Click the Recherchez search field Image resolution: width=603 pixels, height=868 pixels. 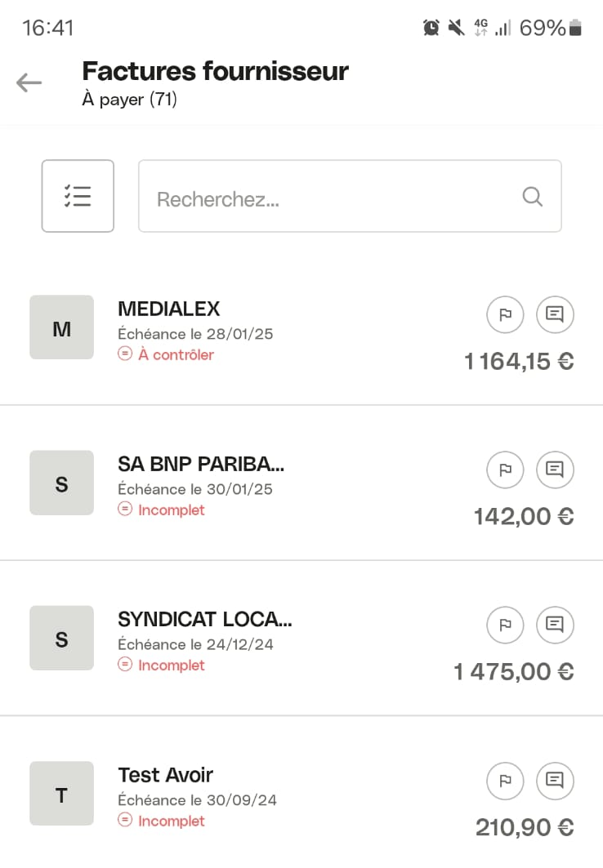350,196
